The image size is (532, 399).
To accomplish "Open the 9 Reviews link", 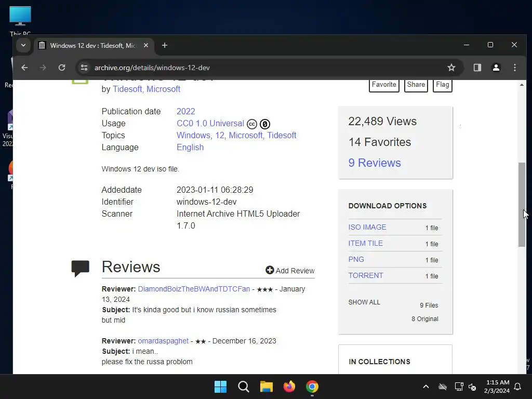I will pyautogui.click(x=375, y=163).
